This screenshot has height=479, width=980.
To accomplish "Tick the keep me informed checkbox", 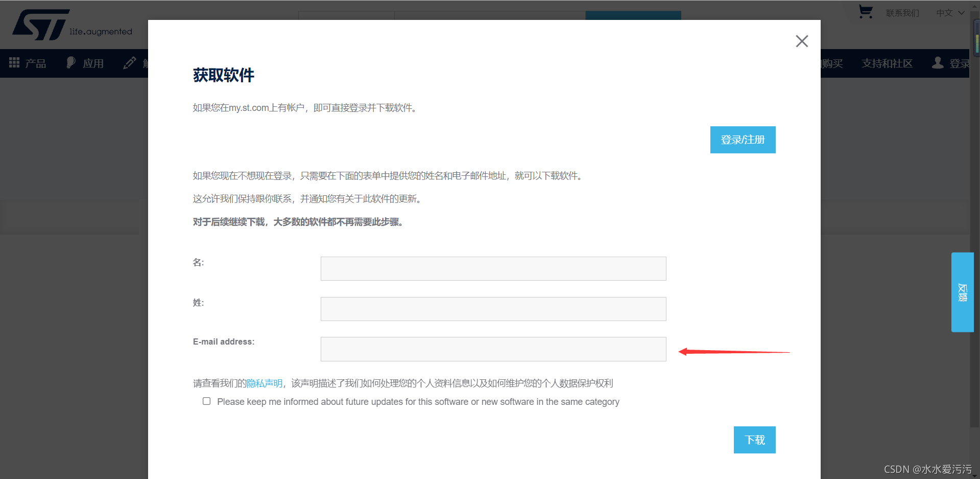I will (x=206, y=401).
